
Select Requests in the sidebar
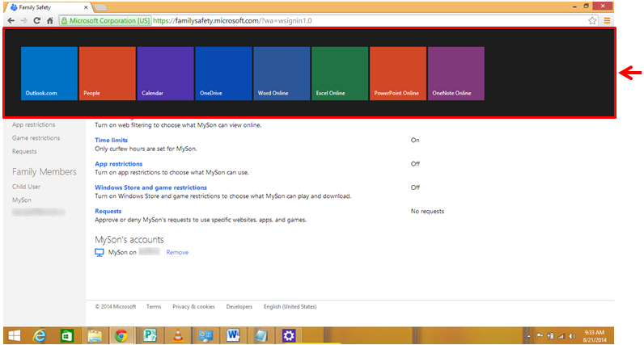(x=24, y=151)
